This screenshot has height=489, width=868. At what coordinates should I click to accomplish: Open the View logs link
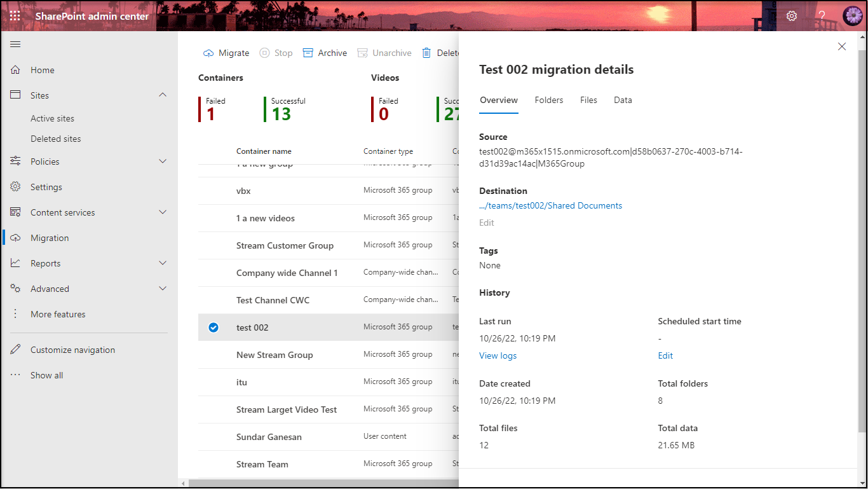(498, 355)
